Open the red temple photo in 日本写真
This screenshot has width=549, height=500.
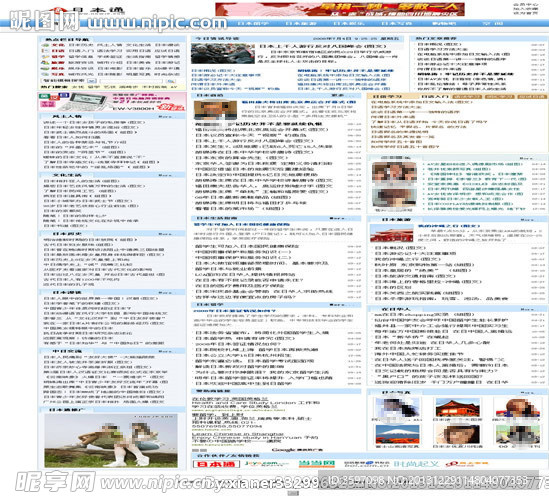[x=457, y=408]
